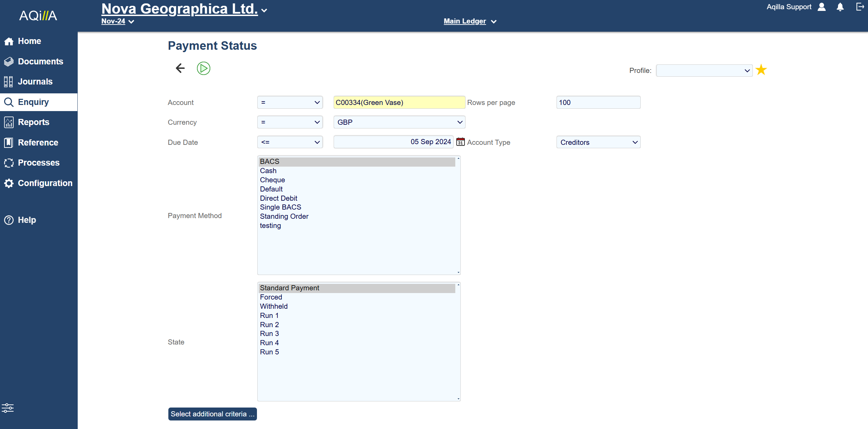Open Reports in the sidebar menu
Image resolution: width=868 pixels, height=429 pixels.
coord(33,122)
